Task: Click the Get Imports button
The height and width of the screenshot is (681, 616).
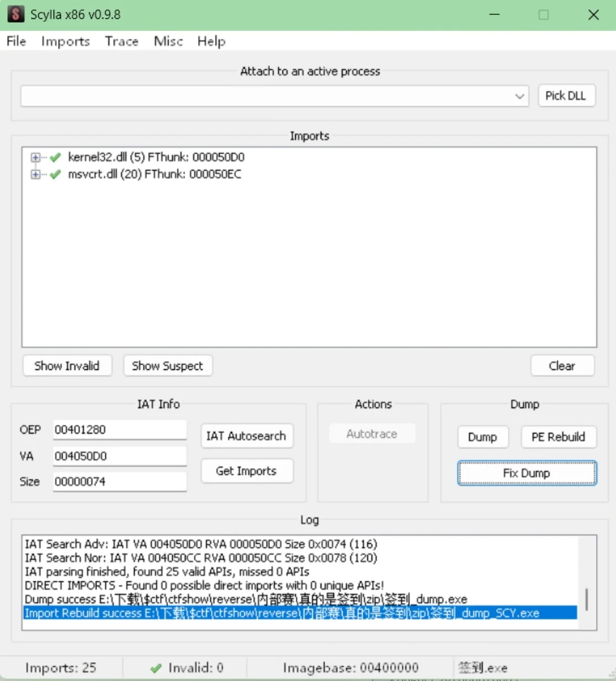Action: 247,471
